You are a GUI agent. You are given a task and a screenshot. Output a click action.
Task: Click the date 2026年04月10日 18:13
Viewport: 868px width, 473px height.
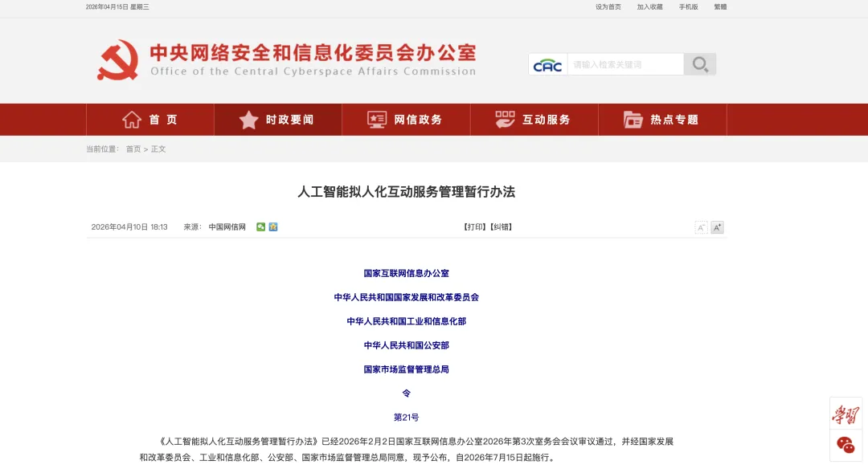[129, 226]
